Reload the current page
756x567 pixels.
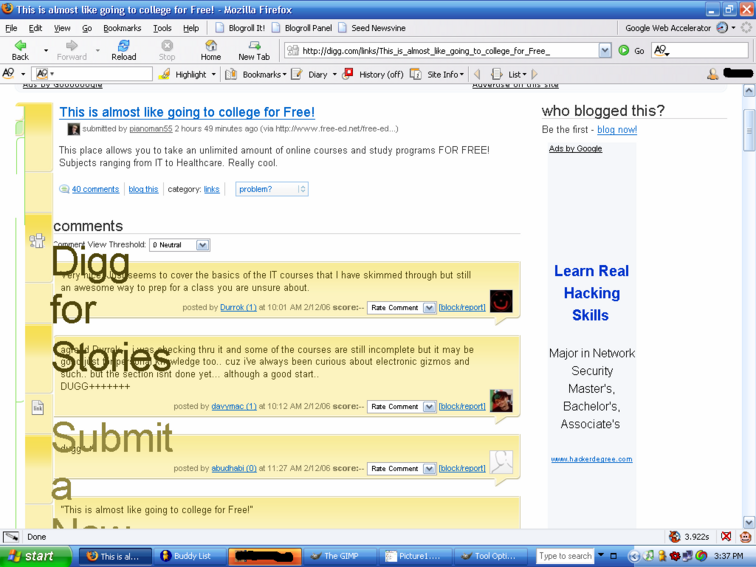tap(123, 49)
